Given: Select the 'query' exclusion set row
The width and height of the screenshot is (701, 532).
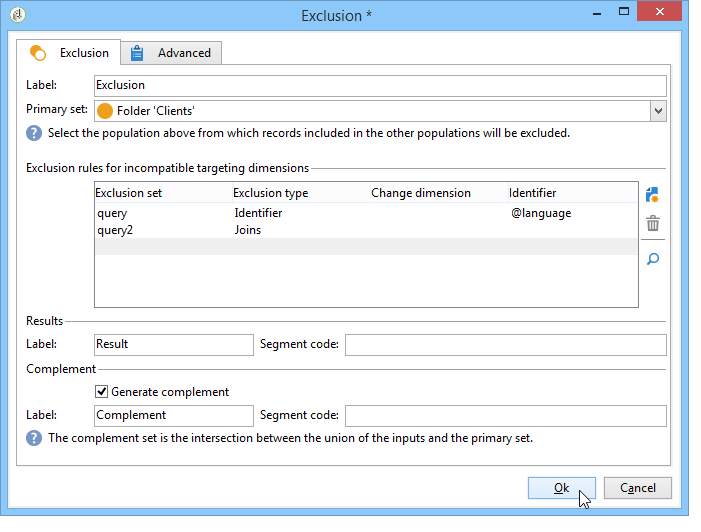Looking at the screenshot, I should pos(366,213).
